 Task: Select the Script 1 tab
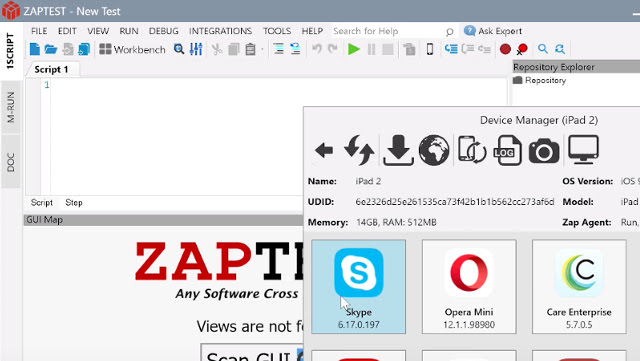point(51,69)
